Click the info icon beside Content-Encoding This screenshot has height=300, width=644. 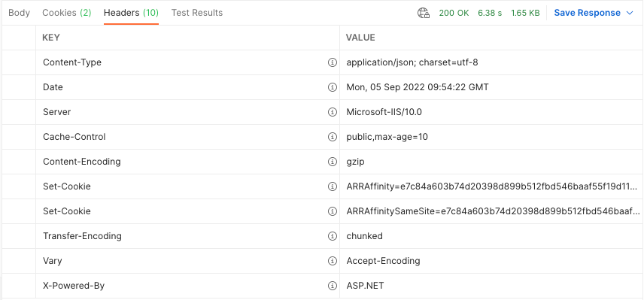pyautogui.click(x=333, y=162)
